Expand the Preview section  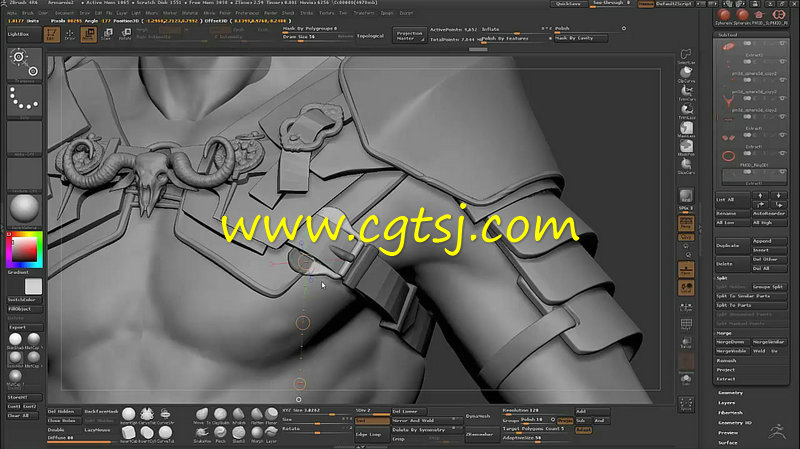[x=728, y=433]
